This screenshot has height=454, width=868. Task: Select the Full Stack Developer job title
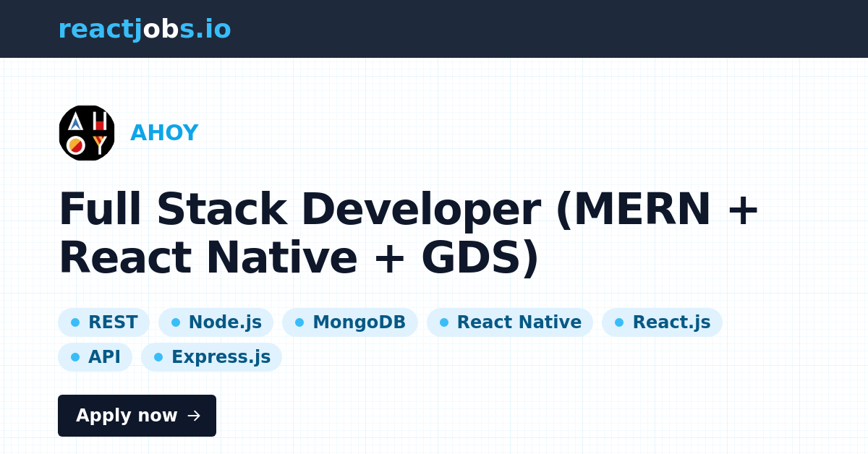point(409,233)
